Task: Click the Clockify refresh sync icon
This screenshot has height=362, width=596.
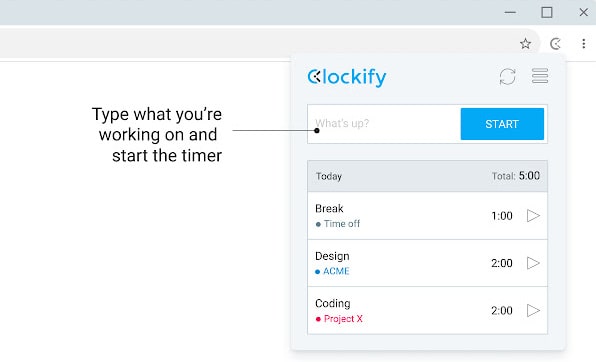Action: 507,76
